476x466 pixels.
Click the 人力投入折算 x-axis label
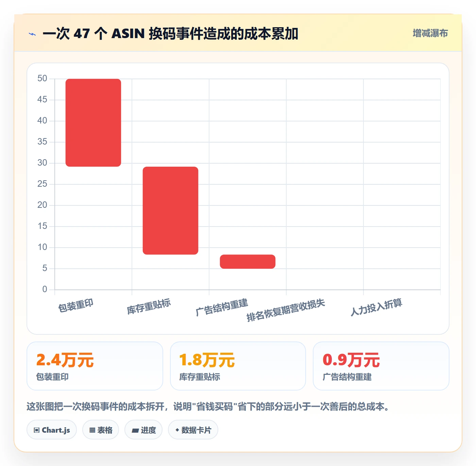[376, 307]
